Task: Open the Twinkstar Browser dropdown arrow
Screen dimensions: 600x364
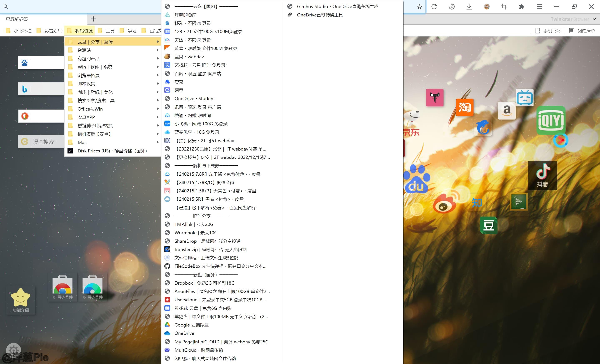Action: (594, 19)
